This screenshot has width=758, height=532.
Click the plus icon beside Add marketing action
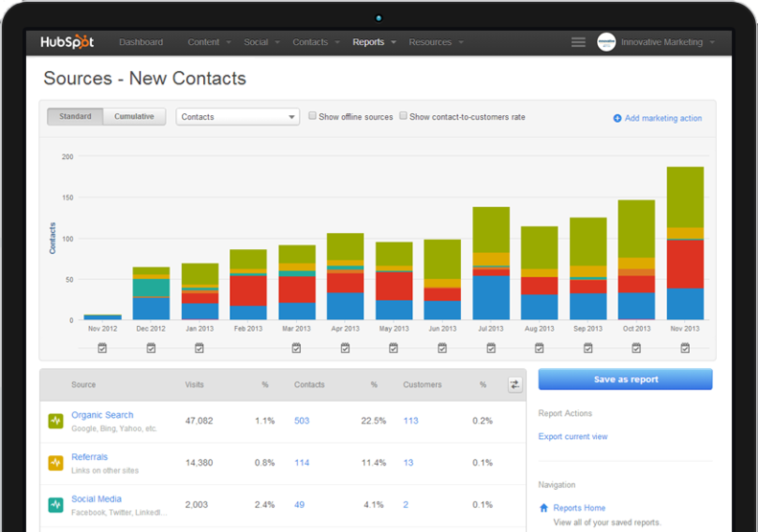(617, 118)
